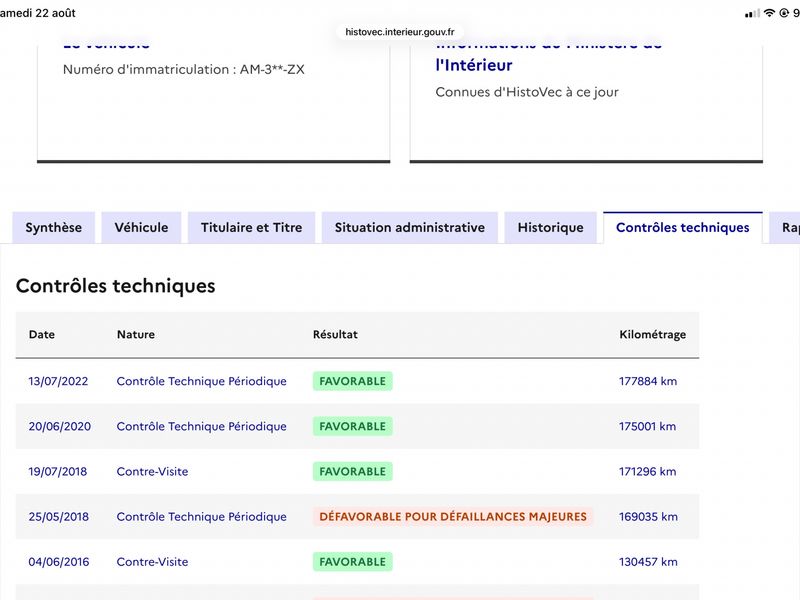
Task: Click the Contrôles techniques section heading
Action: click(x=116, y=286)
